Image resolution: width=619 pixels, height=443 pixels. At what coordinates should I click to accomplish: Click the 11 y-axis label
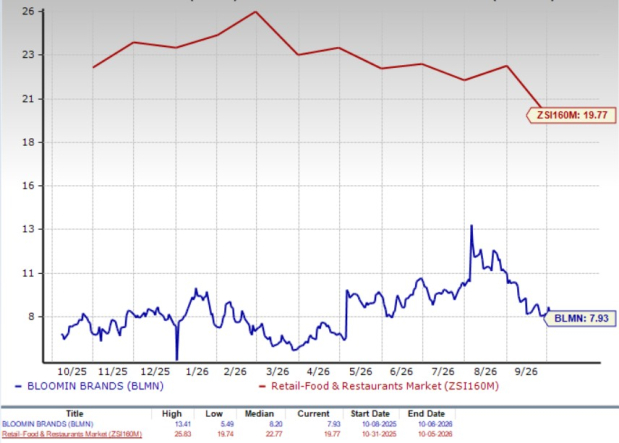point(28,273)
